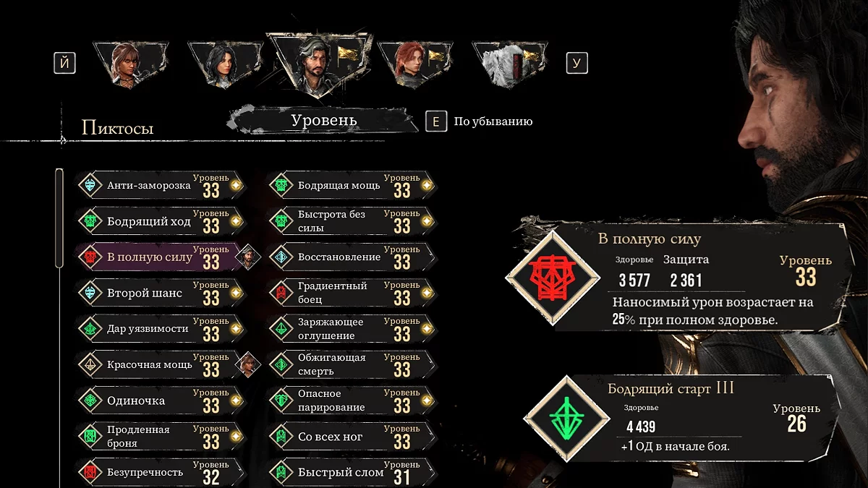The height and width of the screenshot is (488, 868).
Task: Select the red icon of В полную силу
Action: [x=90, y=257]
